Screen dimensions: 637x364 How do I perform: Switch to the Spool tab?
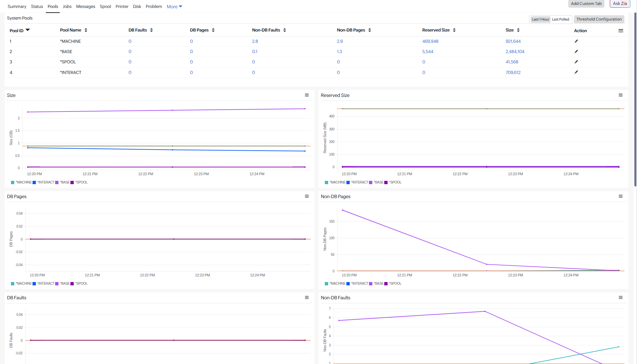click(105, 7)
